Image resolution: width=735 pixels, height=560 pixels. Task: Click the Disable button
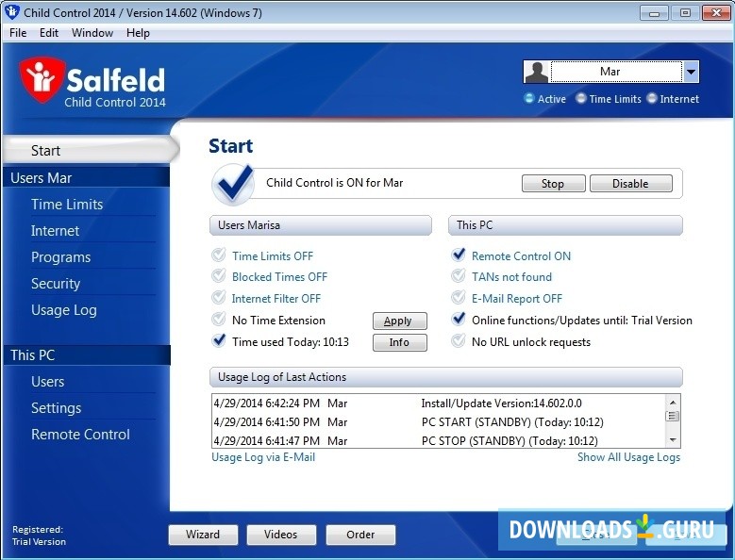[630, 184]
